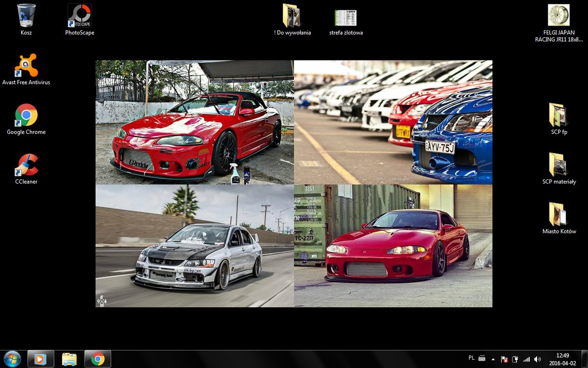
Task: Open the on-screen keyboard tray icon
Action: point(482,359)
